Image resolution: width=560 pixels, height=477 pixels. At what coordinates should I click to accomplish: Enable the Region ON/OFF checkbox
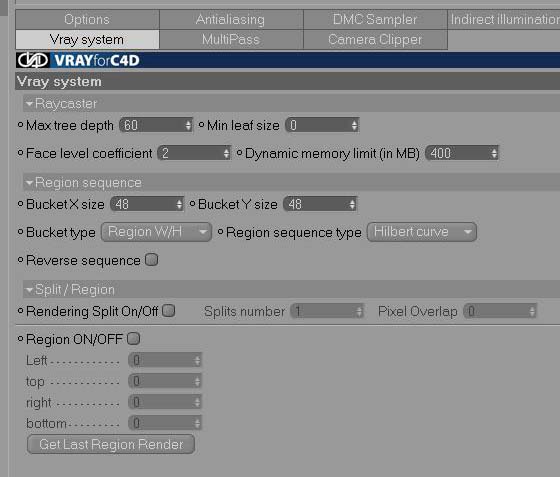134,338
